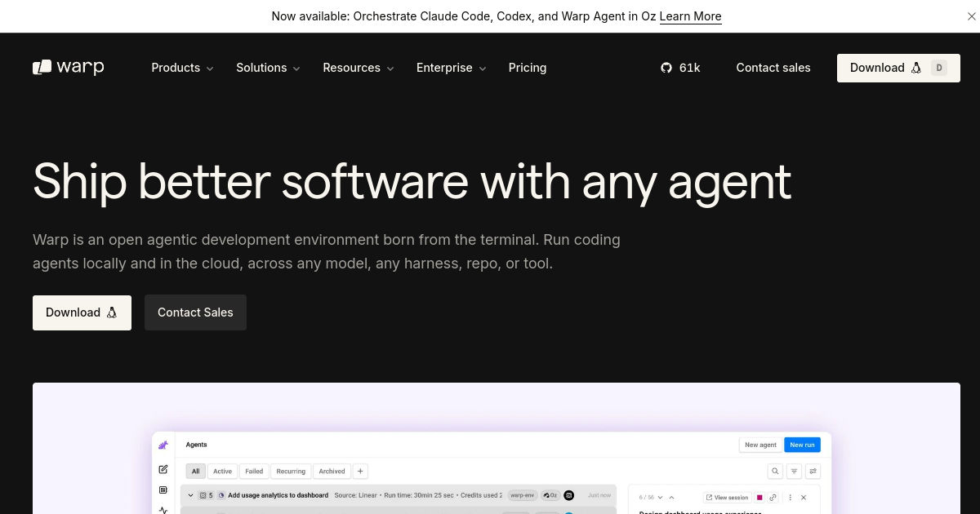Click the header Download button
This screenshot has width=980, height=514.
pyautogui.click(x=898, y=68)
